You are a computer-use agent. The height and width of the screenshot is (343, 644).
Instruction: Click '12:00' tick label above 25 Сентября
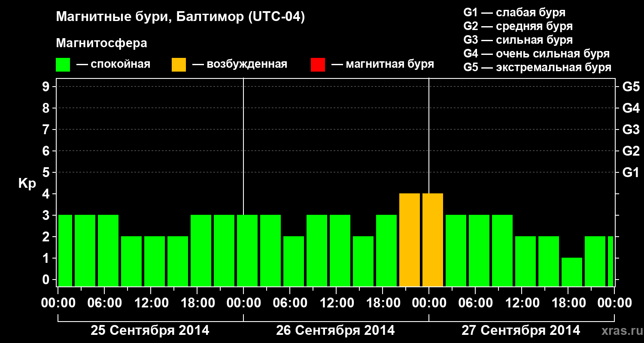click(151, 303)
